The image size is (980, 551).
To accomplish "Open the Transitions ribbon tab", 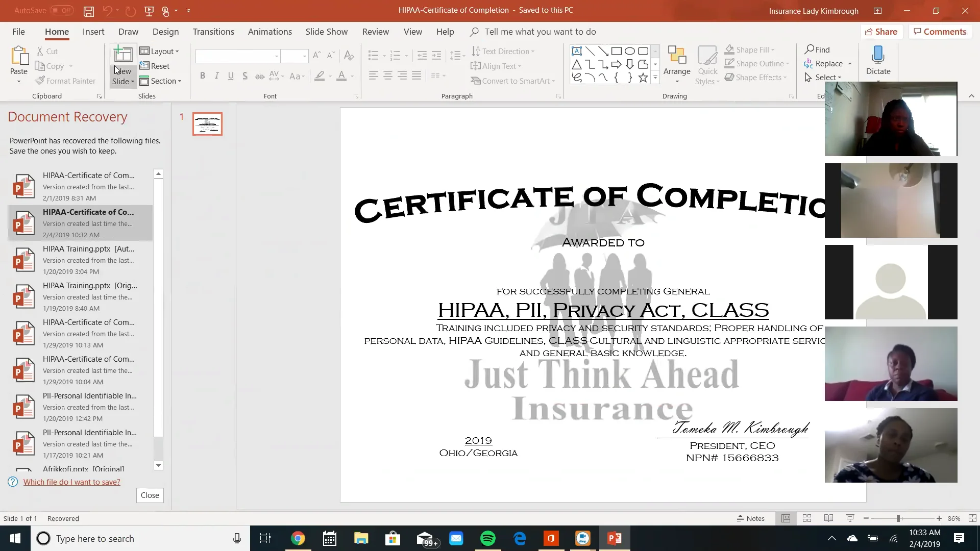I will pos(213,32).
